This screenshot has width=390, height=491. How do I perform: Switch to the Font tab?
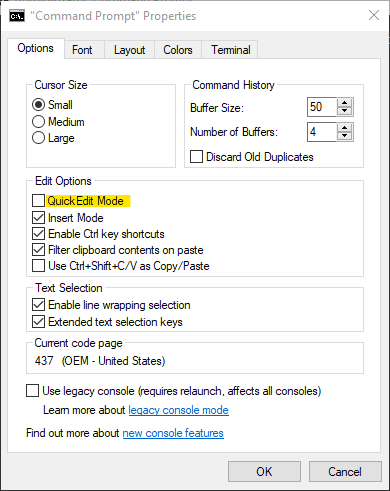tap(82, 50)
